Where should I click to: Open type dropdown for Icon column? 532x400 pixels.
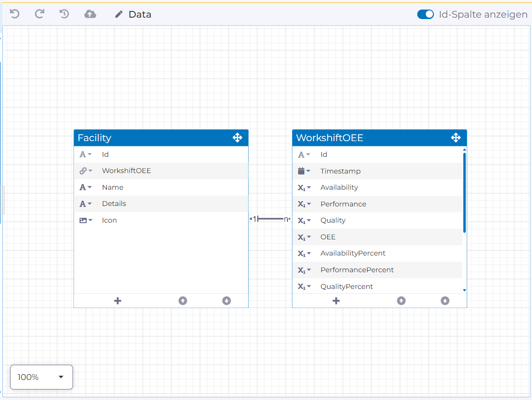(86, 220)
